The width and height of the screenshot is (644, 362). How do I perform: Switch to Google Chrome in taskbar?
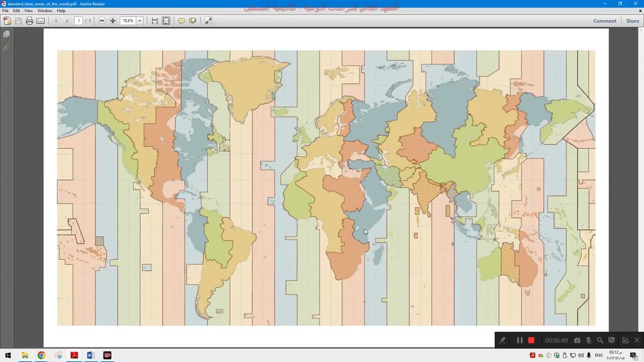click(x=41, y=355)
